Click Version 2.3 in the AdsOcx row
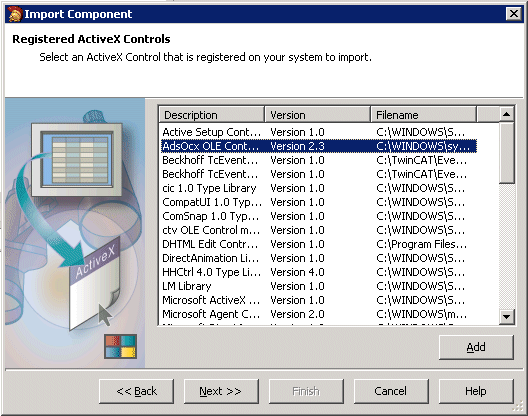528x416 pixels. coord(297,146)
